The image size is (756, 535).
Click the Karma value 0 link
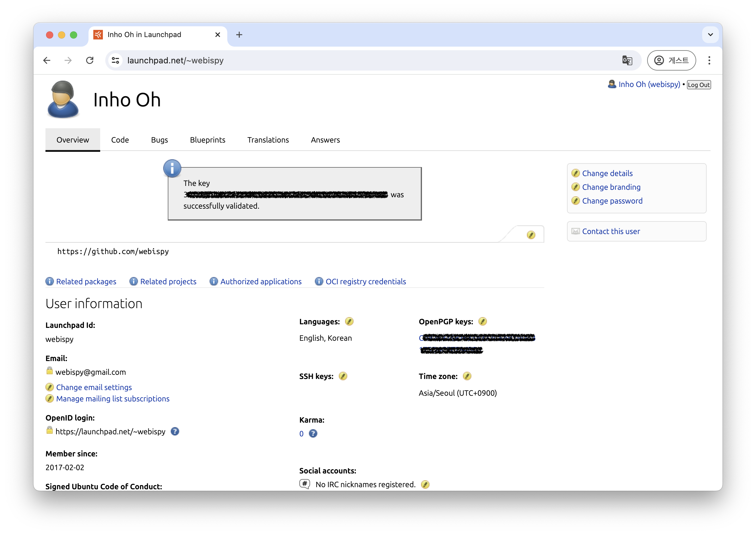click(301, 434)
